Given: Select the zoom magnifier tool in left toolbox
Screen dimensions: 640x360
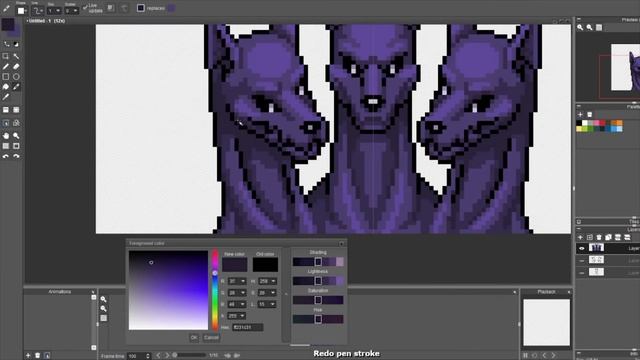Looking at the screenshot, I should (16, 136).
